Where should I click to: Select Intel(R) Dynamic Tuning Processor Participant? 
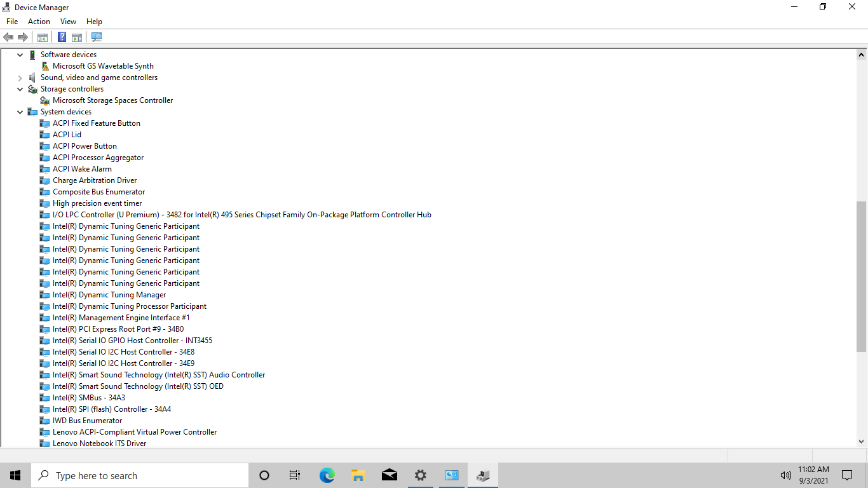(x=130, y=306)
